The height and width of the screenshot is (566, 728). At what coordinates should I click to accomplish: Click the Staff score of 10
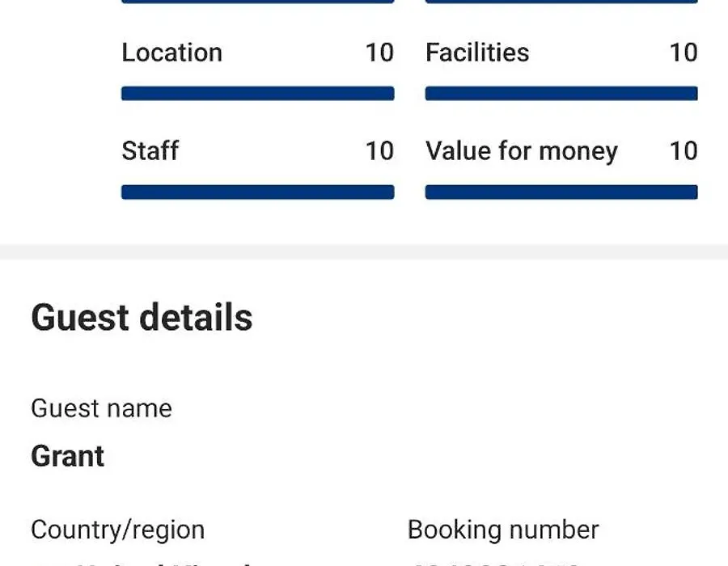(x=380, y=150)
